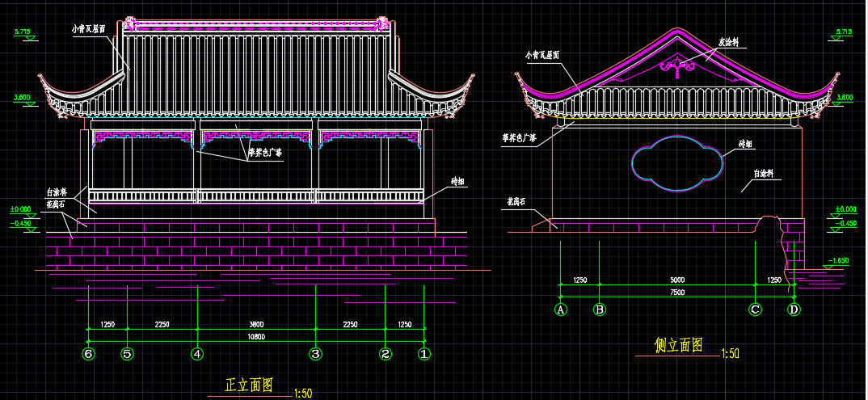
Task: Select the ±0.000 elevation mark on the left
Action: click(x=20, y=209)
